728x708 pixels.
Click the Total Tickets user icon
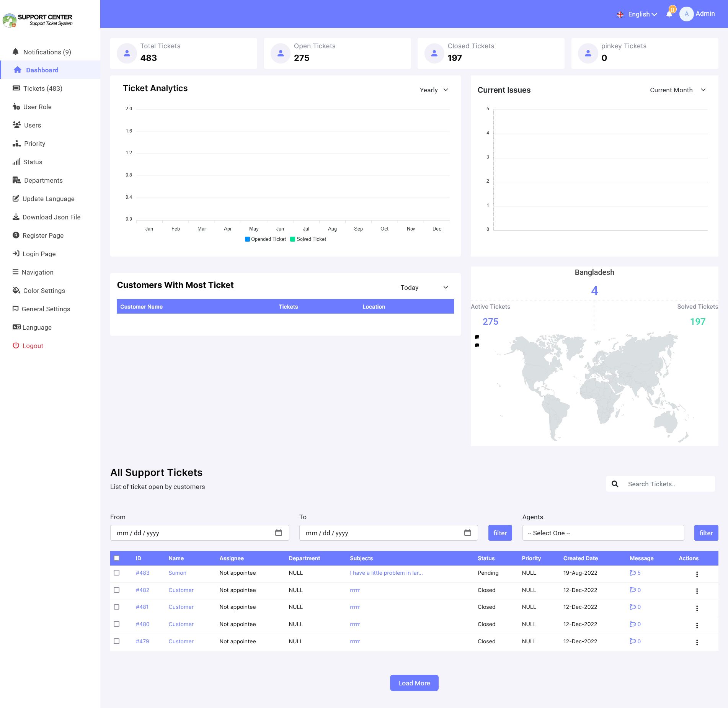127,54
